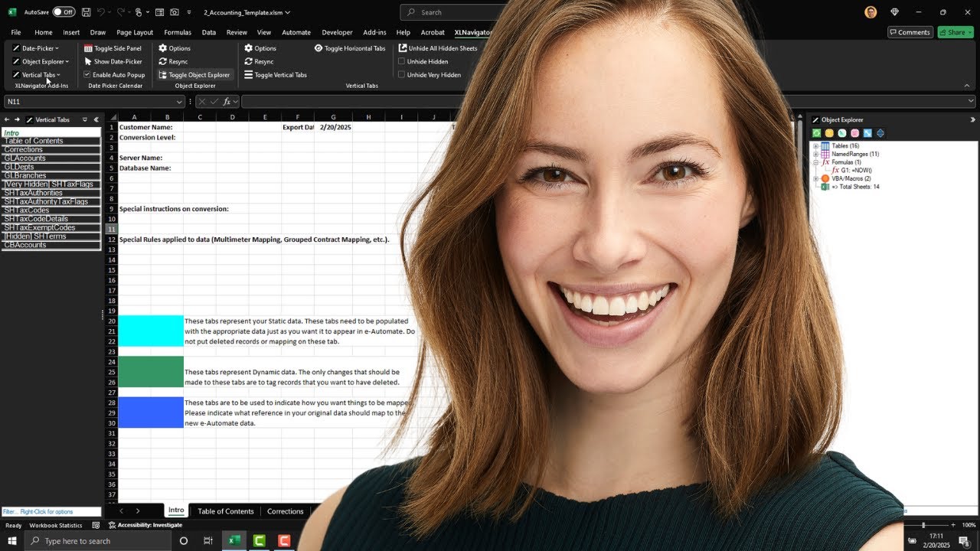Screen dimensions: 980x551
Task: Expand the NamedRanges (11) node
Action: pyautogui.click(x=816, y=155)
